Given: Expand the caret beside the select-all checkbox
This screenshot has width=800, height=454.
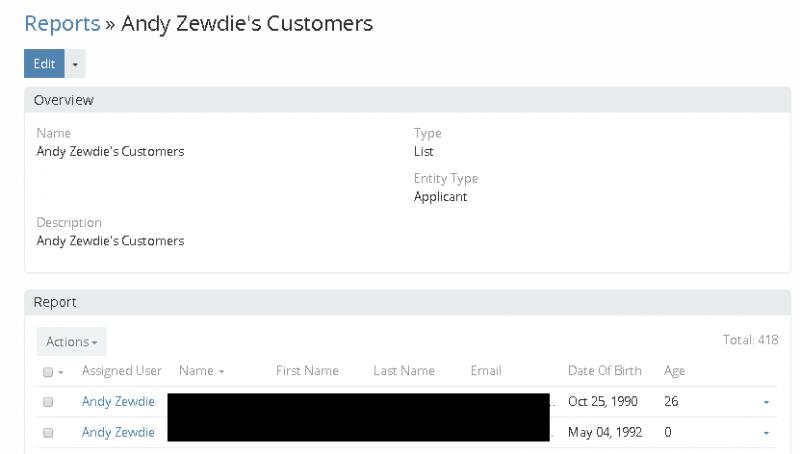Looking at the screenshot, I should tap(60, 372).
